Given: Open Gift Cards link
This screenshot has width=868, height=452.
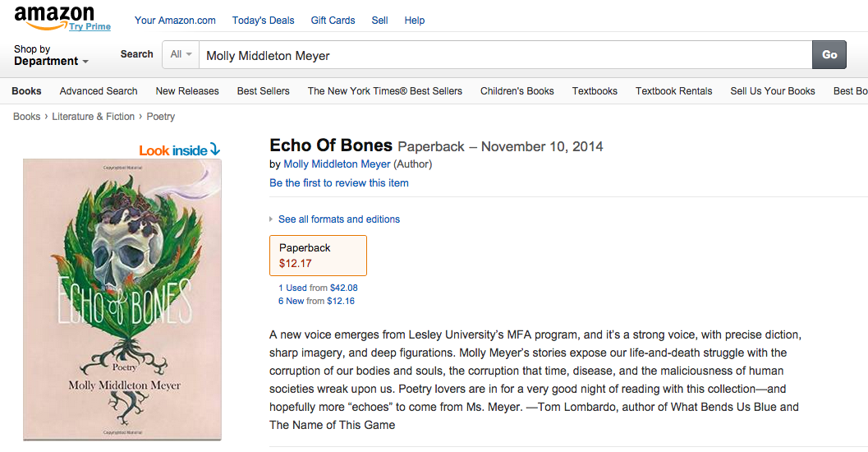Looking at the screenshot, I should (x=333, y=21).
